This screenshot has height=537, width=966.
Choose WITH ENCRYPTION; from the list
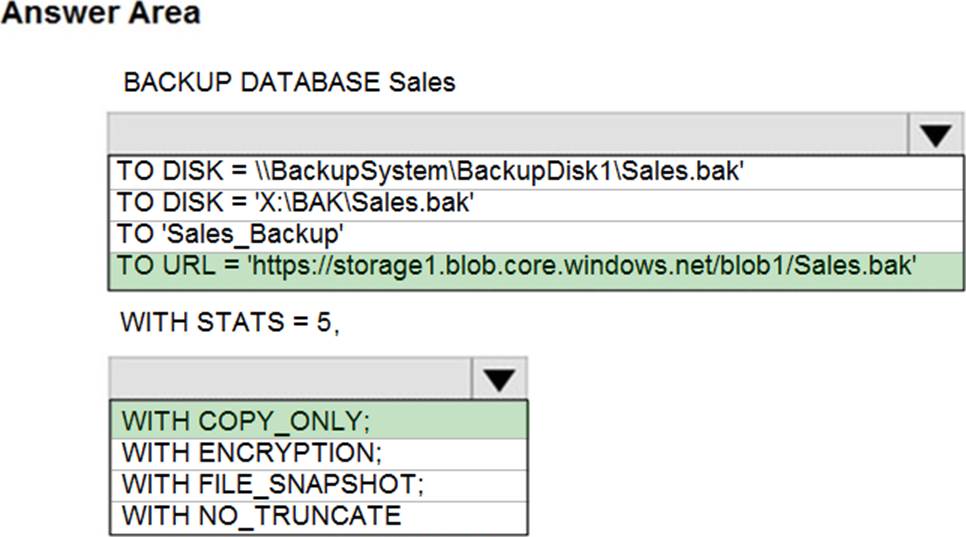point(251,452)
